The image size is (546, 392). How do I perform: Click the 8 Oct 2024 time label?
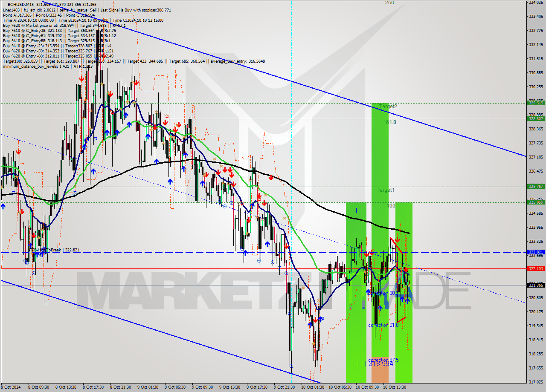pos(11,387)
